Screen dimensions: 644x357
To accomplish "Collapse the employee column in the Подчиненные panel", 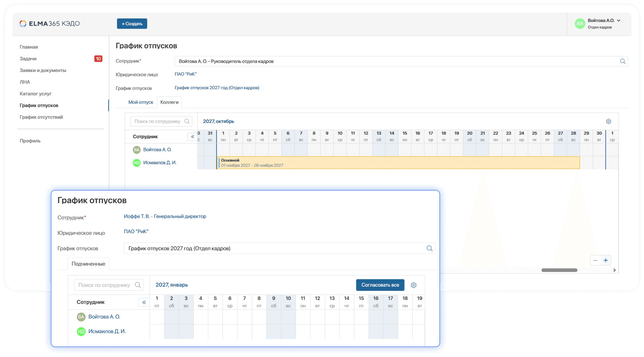I will click(144, 302).
